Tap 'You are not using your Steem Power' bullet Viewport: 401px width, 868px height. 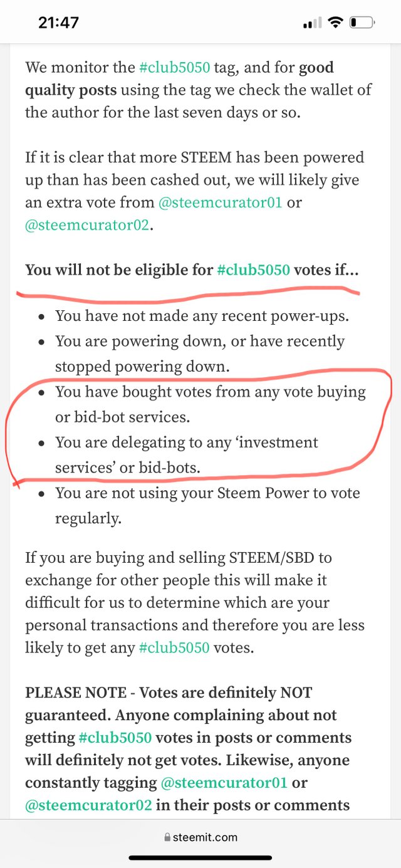tap(207, 506)
